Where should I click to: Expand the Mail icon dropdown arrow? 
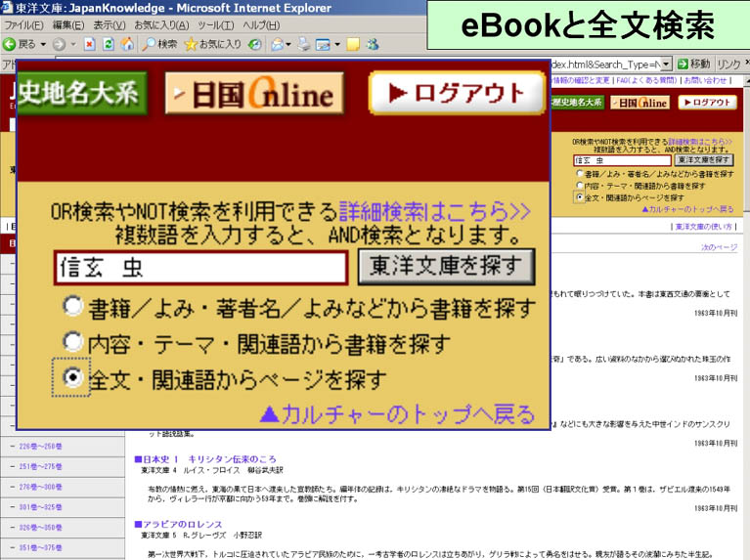[288, 45]
